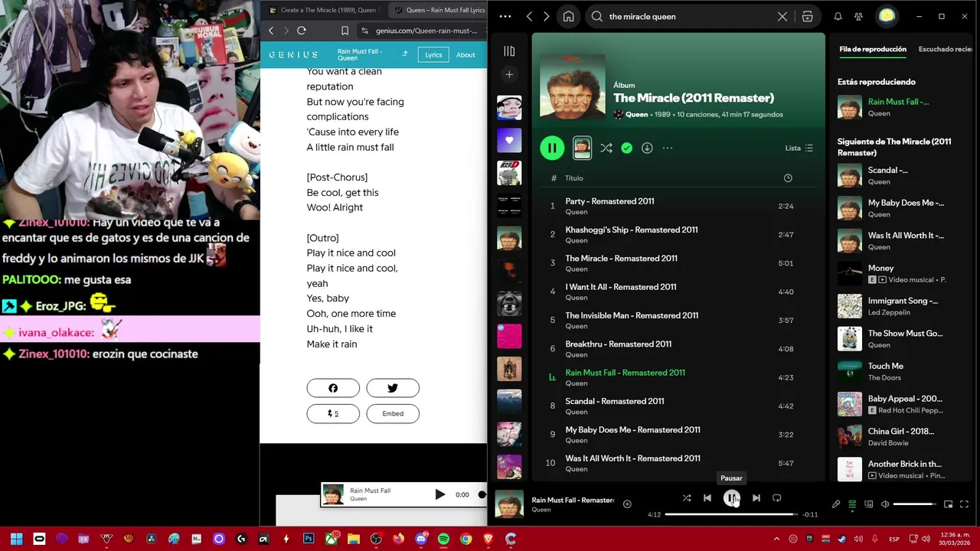This screenshot has width=980, height=551.
Task: Skip to next track in Spotify
Action: tap(756, 498)
